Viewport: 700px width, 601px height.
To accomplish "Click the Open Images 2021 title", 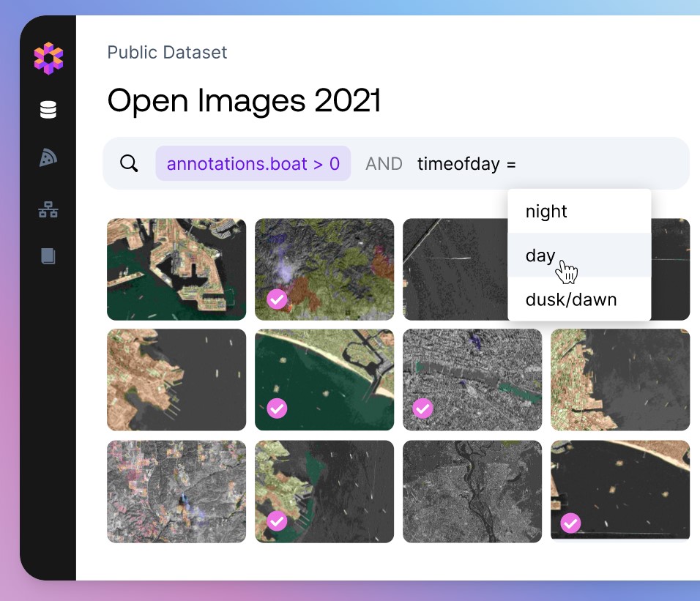I will (x=244, y=100).
